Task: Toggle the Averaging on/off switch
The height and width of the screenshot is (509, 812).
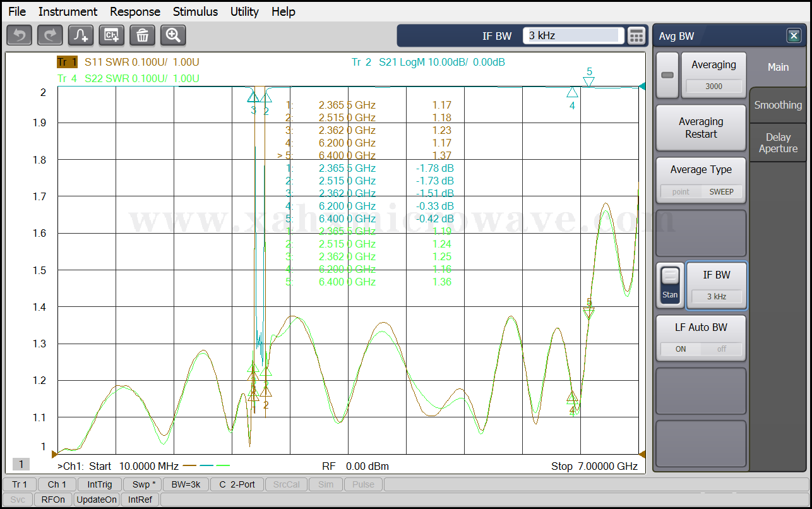Action: point(667,75)
